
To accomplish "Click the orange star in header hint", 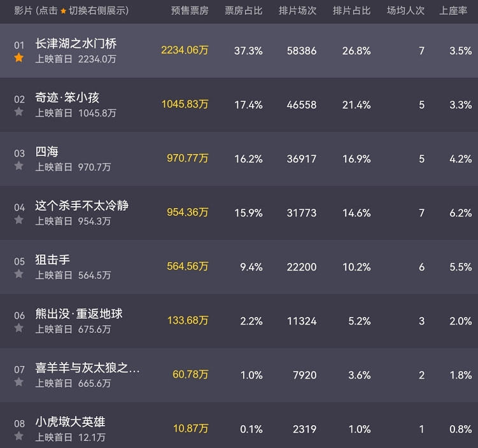I will (x=63, y=11).
